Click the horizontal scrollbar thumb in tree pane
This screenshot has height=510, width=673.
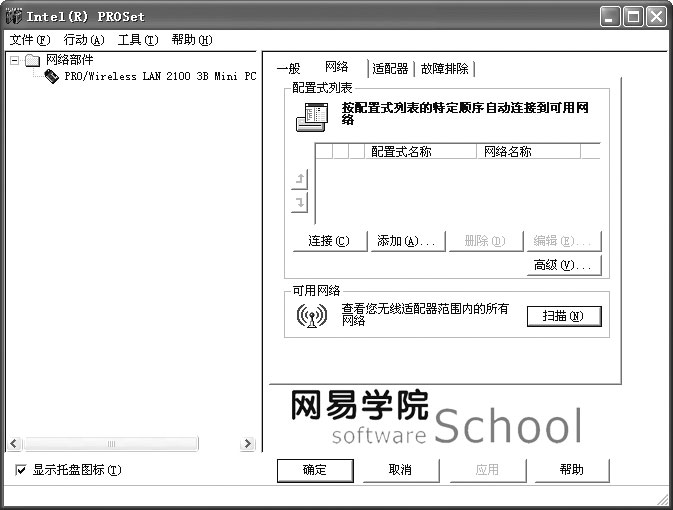tap(111, 443)
